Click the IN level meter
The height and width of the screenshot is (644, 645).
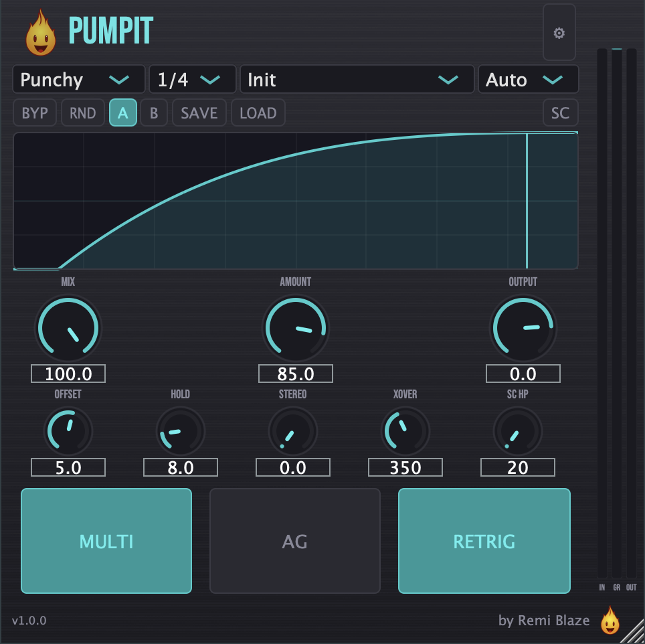click(x=602, y=313)
